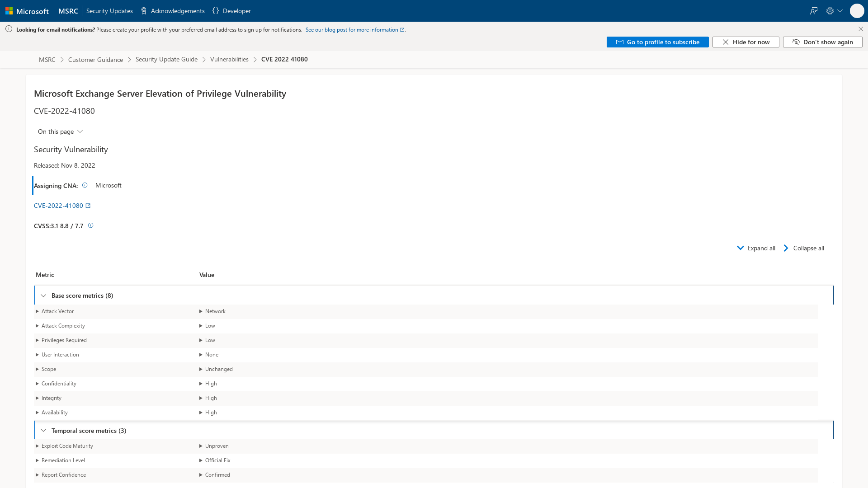Click the Vulnerabilities breadcrumb link
This screenshot has width=868, height=488.
230,59
